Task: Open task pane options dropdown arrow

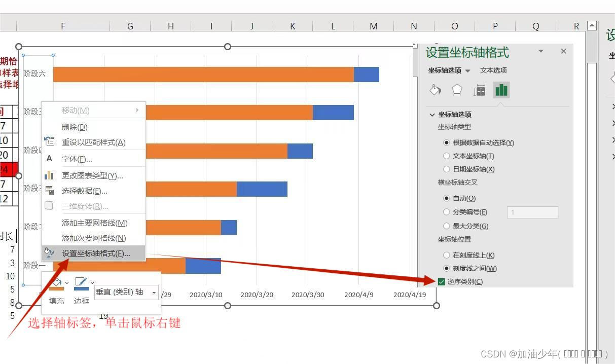Action: (x=541, y=51)
